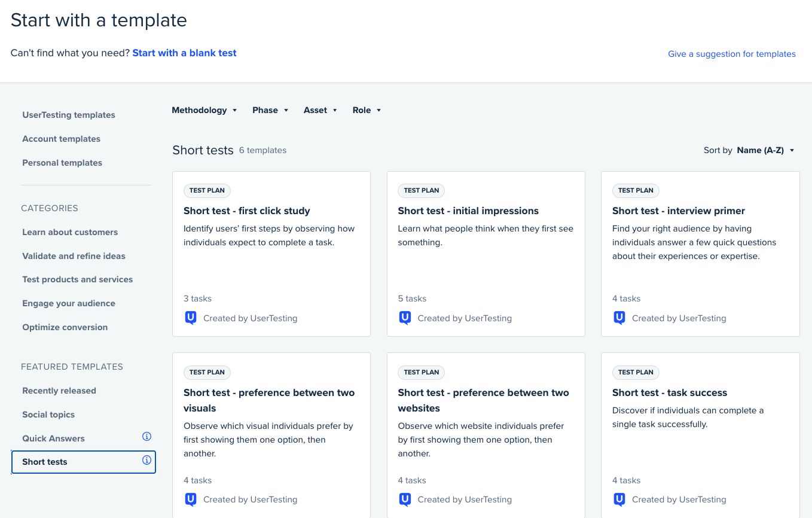
Task: Select Quick Answers featured templates
Action: 53,438
